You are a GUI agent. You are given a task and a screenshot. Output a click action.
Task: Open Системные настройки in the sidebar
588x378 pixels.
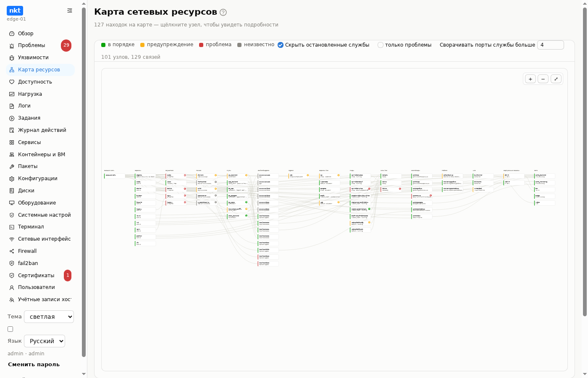(x=40, y=215)
